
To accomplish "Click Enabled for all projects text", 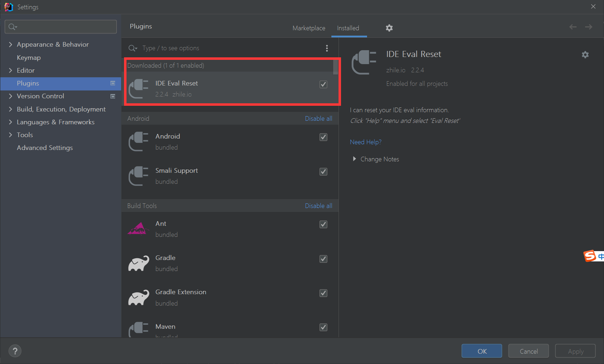I will 417,84.
